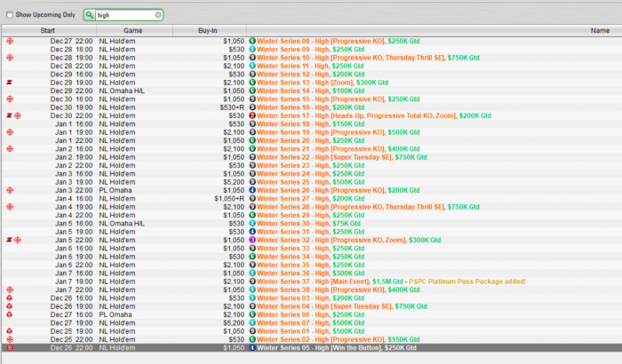Click the red heads-up badge before Winter Series 17
The height and width of the screenshot is (364, 622).
tap(251, 115)
